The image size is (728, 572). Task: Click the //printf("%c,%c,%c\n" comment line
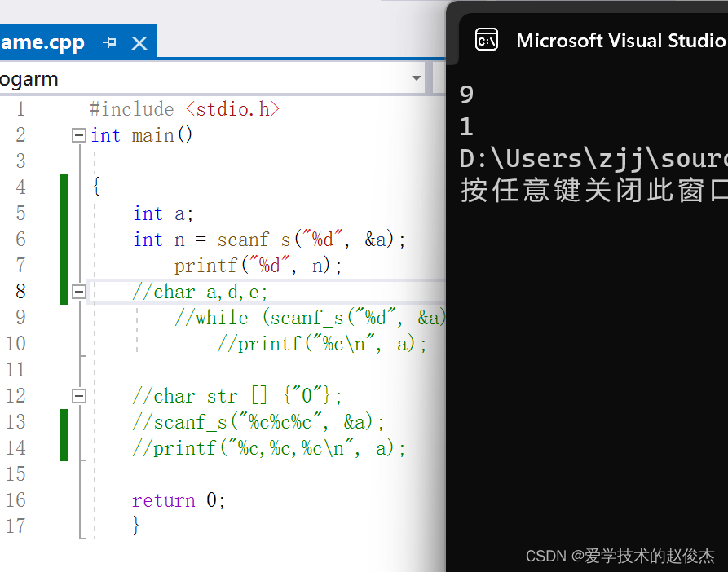[268, 448]
